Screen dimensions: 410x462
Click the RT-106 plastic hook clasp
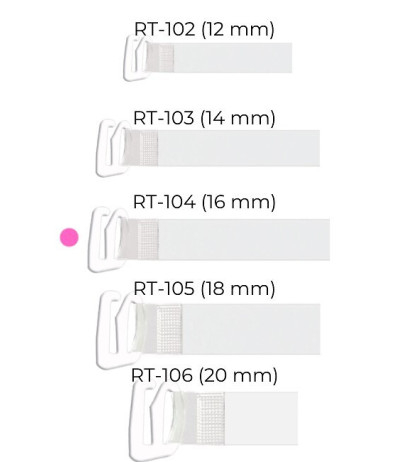pos(152,422)
